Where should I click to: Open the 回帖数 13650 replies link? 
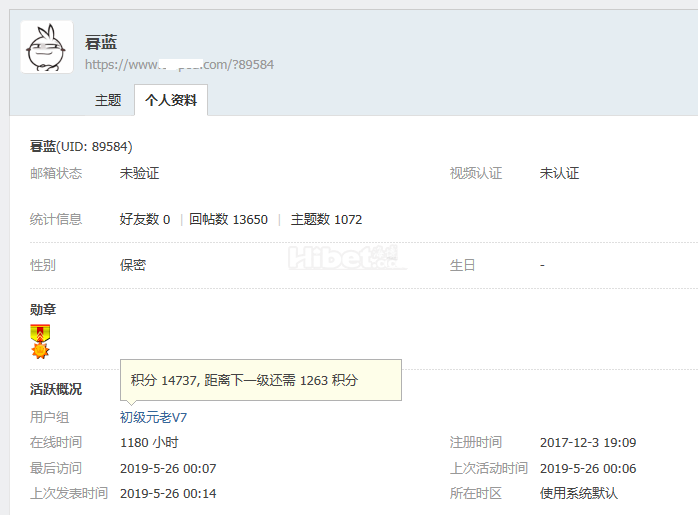[228, 219]
